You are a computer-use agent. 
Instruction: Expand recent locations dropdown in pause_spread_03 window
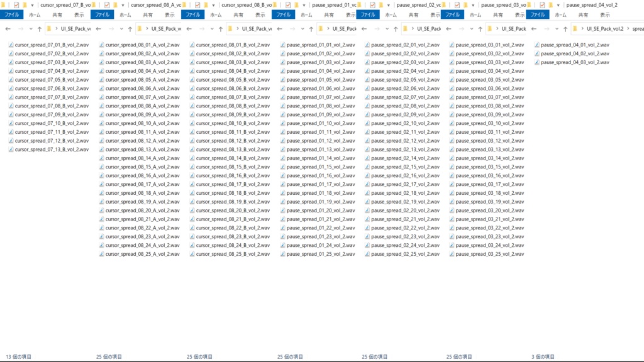pyautogui.click(x=472, y=29)
